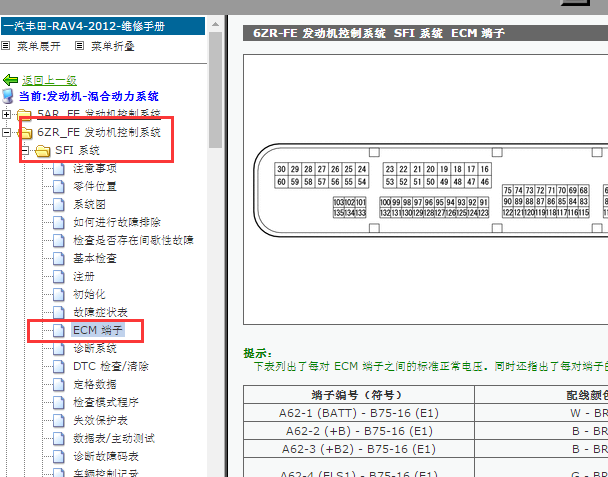
Task: Collapse the SFI 系统 folder node
Action: (25, 150)
